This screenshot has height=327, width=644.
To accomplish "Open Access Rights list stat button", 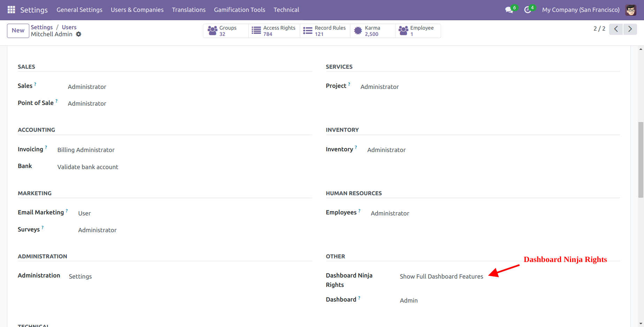I will point(274,31).
